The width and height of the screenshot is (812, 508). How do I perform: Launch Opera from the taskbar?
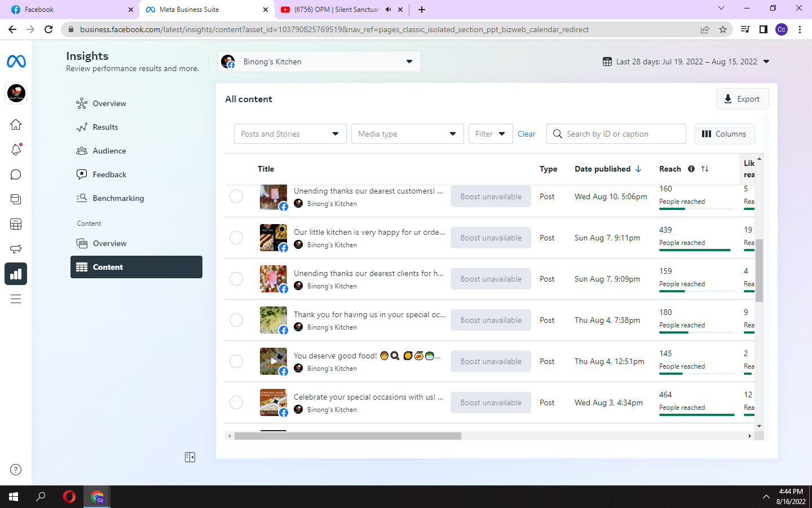[69, 497]
